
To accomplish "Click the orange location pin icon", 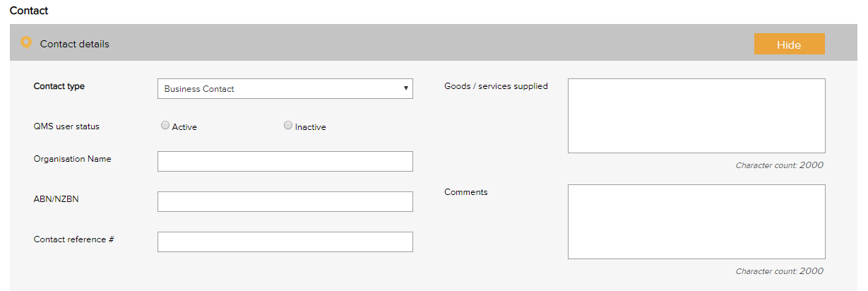I will click(x=26, y=43).
